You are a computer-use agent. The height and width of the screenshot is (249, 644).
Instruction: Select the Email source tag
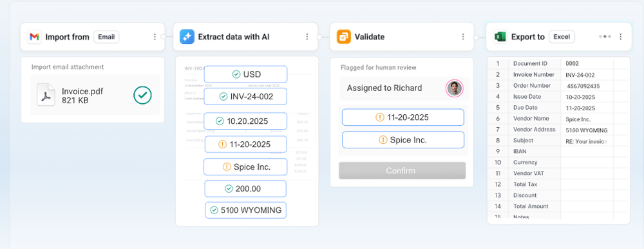(x=106, y=37)
